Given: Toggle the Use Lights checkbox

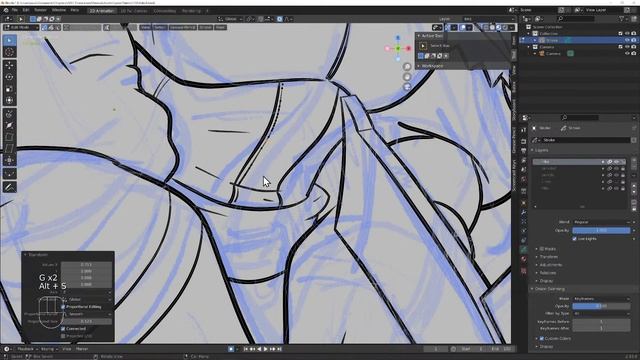Looking at the screenshot, I should point(575,239).
